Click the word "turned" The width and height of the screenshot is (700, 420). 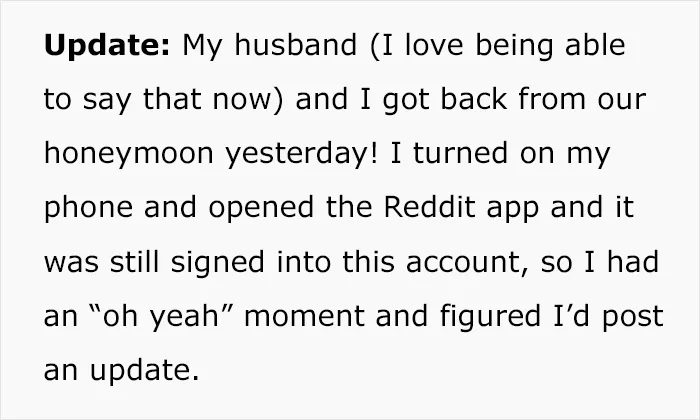tap(460, 153)
